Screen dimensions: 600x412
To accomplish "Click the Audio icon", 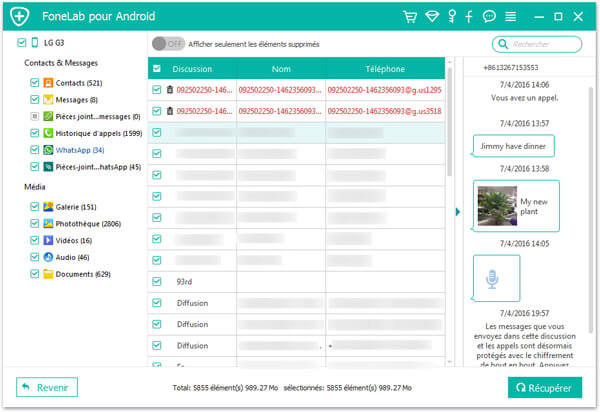I will pos(48,257).
